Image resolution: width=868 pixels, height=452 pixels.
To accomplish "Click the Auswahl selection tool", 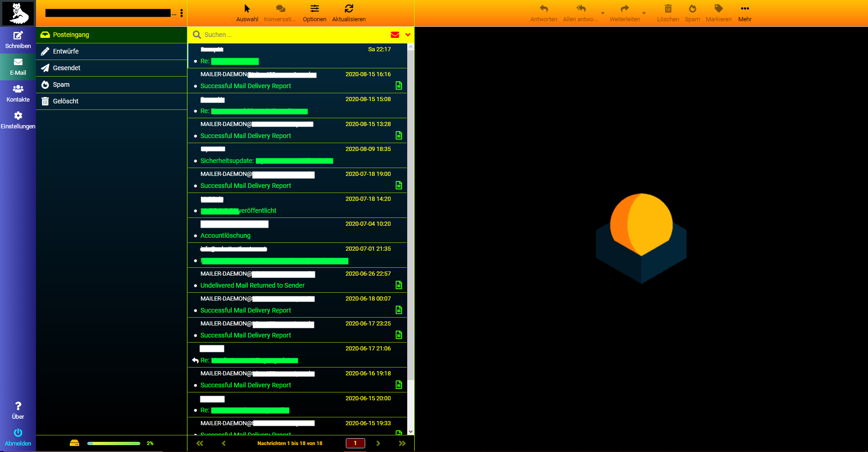I will (247, 9).
